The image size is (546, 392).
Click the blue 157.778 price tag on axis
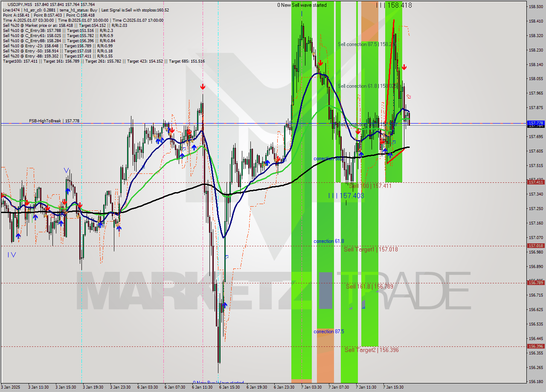coord(536,123)
